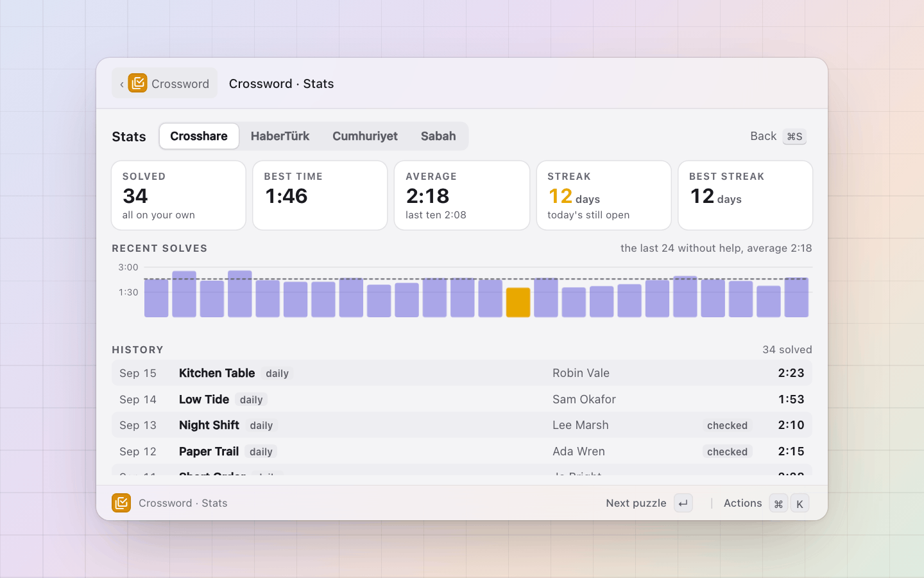Click the 1:30 chart axis label
Image resolution: width=924 pixels, height=578 pixels.
pos(128,292)
